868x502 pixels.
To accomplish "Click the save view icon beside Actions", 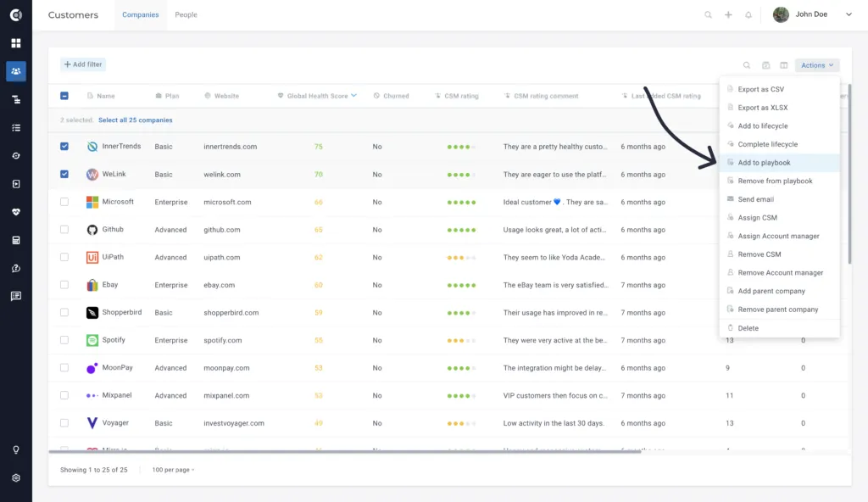I will point(765,65).
